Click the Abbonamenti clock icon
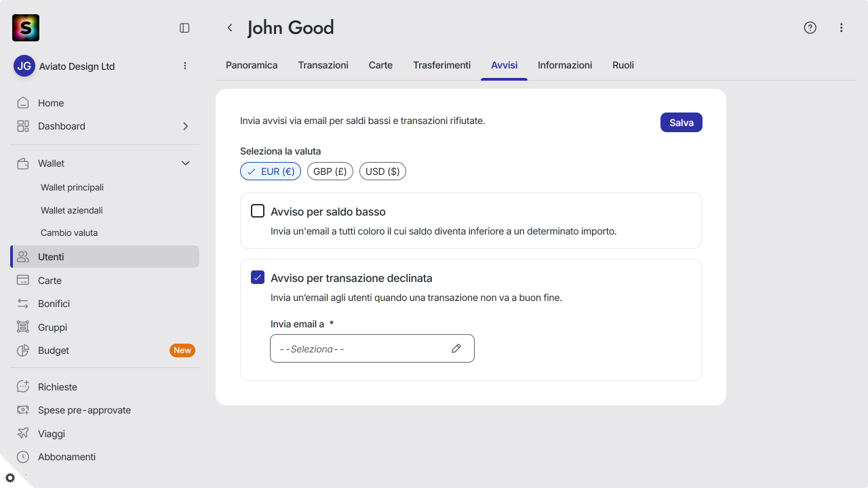 click(x=23, y=457)
